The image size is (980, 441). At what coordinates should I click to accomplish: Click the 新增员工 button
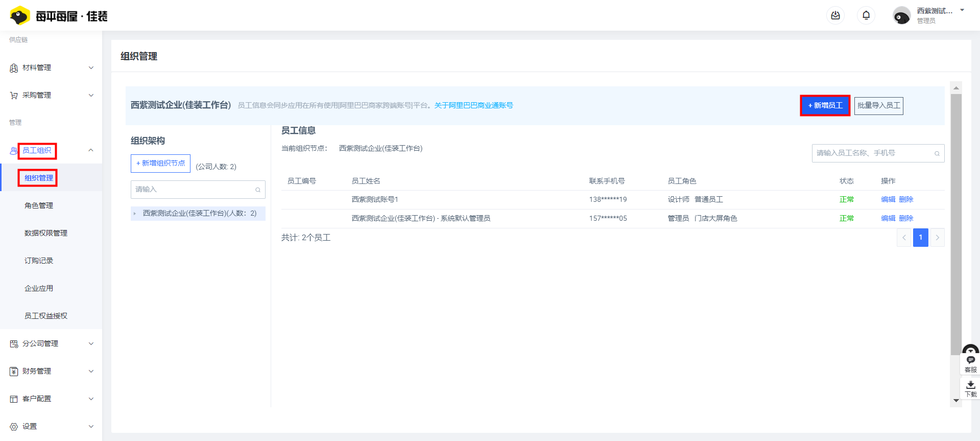pos(825,105)
